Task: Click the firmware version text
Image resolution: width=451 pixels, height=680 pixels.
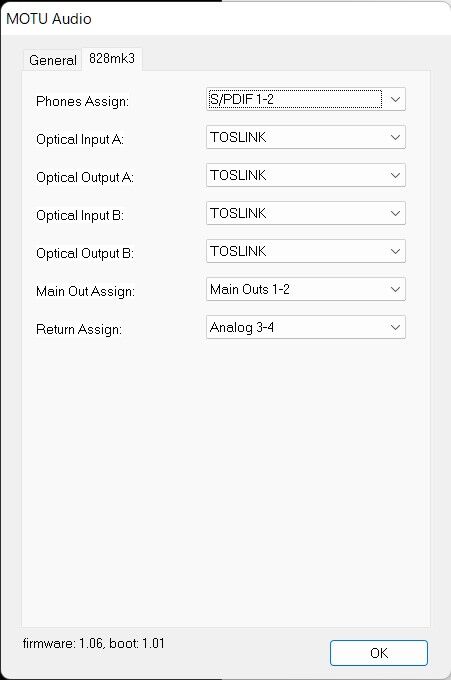Action: [x=94, y=643]
